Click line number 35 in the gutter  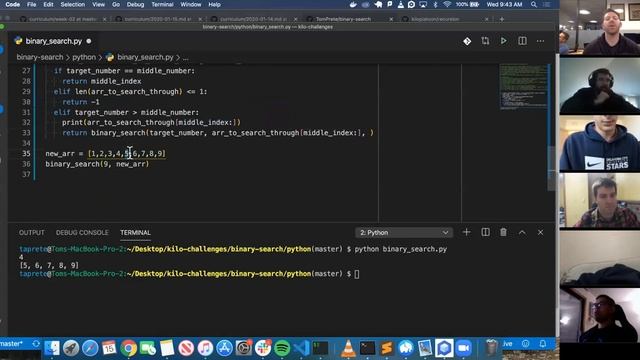click(26, 153)
